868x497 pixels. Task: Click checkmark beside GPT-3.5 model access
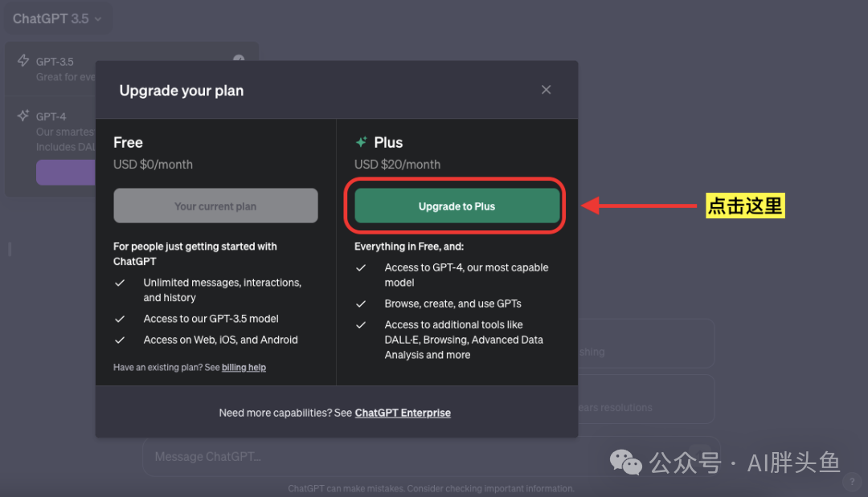point(120,319)
